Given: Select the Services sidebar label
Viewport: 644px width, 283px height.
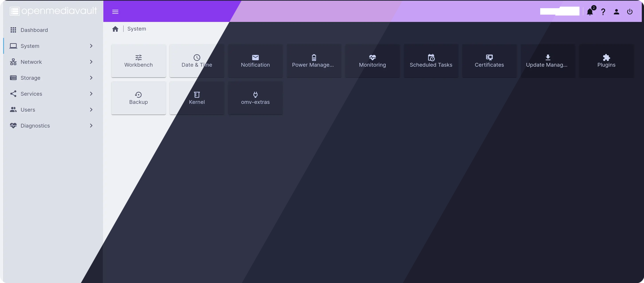Looking at the screenshot, I should (31, 94).
